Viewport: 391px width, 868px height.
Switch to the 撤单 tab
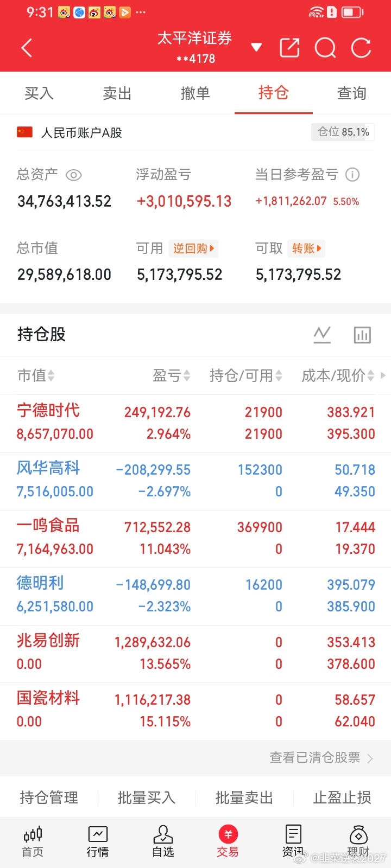195,93
